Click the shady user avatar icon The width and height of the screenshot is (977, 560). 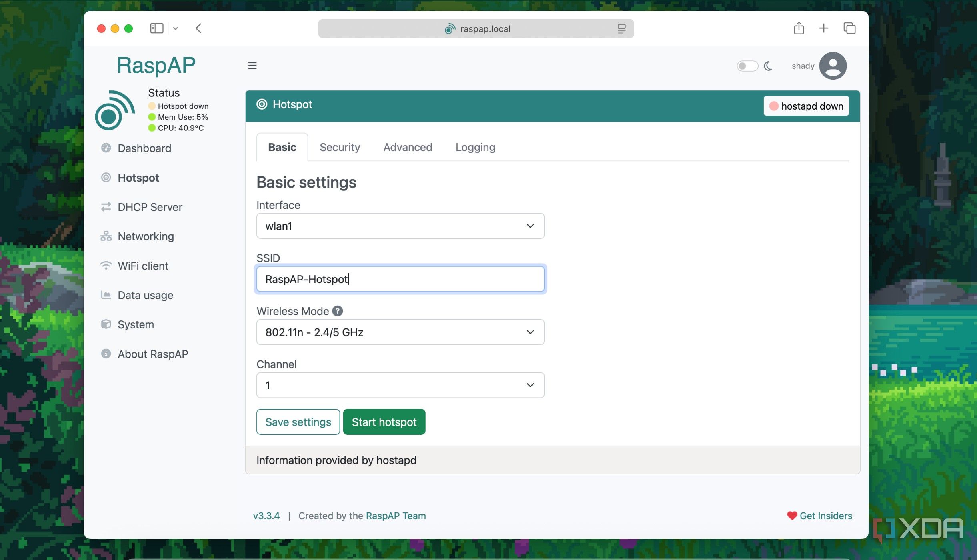click(833, 66)
